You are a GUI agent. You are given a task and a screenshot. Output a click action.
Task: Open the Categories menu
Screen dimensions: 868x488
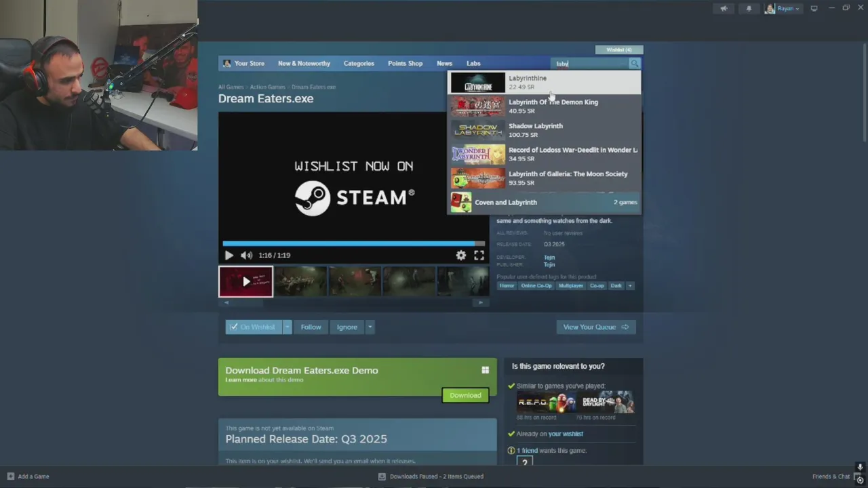pos(359,64)
